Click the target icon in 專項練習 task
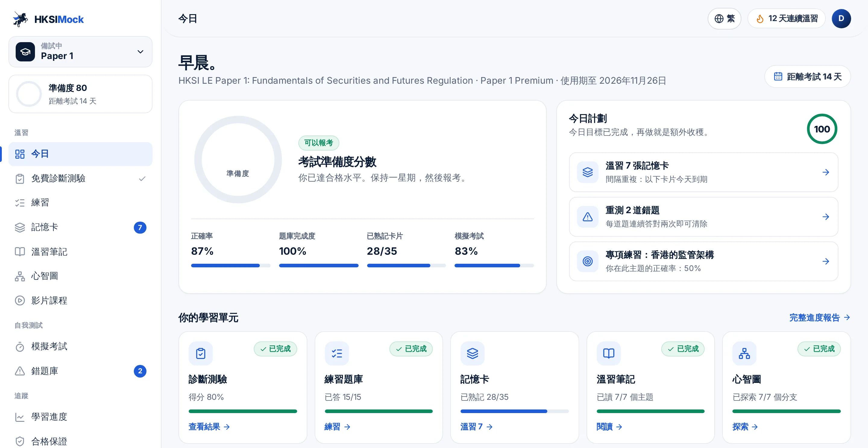The height and width of the screenshot is (448, 868). pyautogui.click(x=588, y=262)
